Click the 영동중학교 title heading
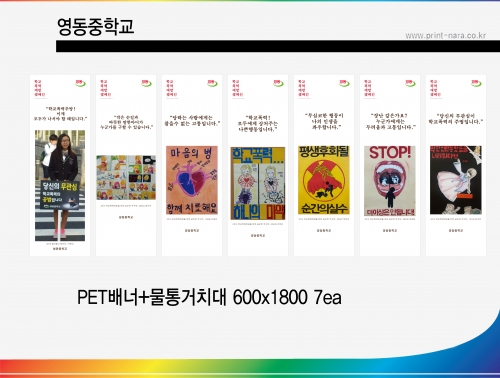Screen dimensions: 500x378 [96, 26]
